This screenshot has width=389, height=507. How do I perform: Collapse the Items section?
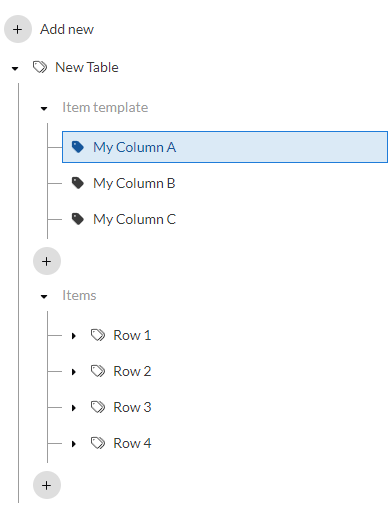[44, 297]
